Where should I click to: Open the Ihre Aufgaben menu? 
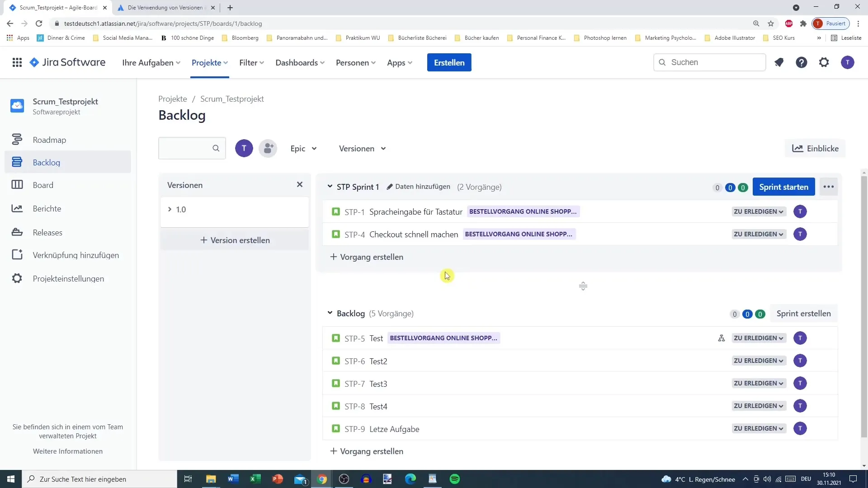pyautogui.click(x=151, y=63)
